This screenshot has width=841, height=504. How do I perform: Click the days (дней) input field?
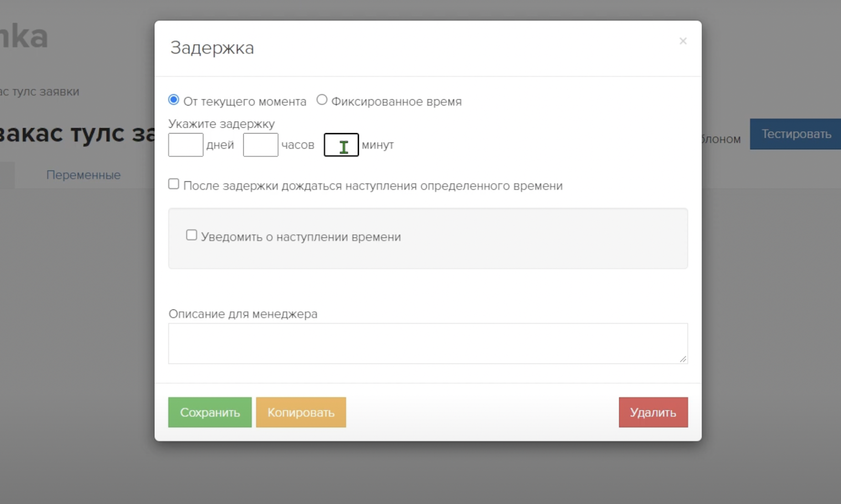tap(186, 145)
